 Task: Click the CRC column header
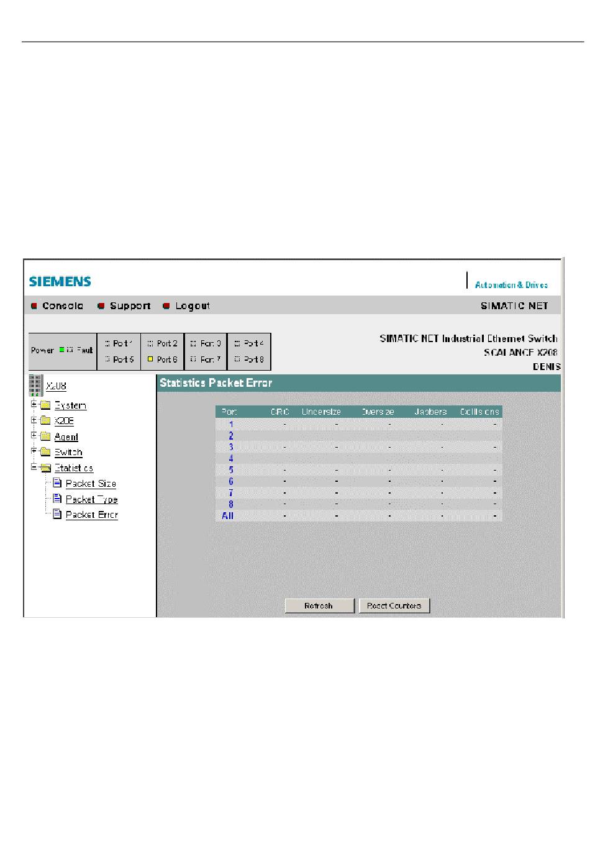coord(280,412)
